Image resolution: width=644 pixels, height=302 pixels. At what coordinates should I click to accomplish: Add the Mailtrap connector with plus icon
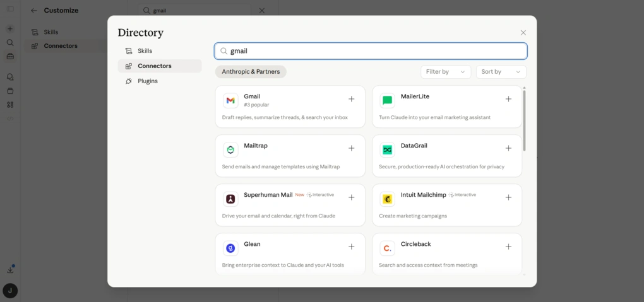coord(351,148)
